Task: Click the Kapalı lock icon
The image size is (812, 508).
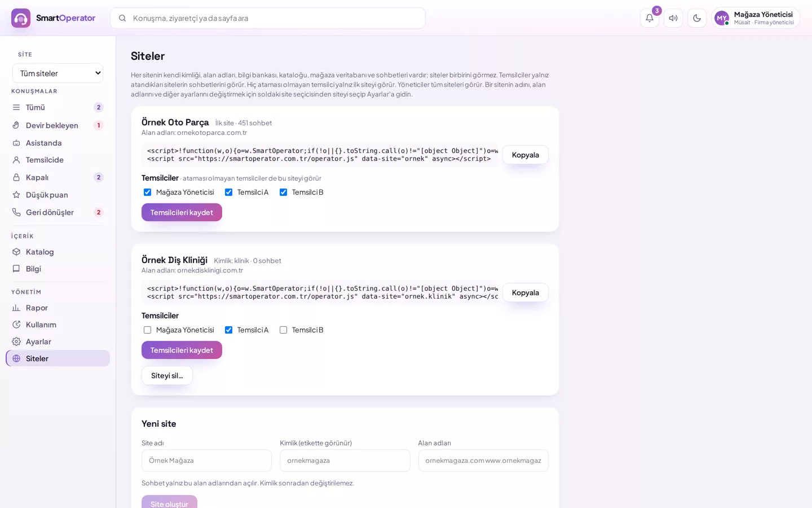Action: point(16,177)
